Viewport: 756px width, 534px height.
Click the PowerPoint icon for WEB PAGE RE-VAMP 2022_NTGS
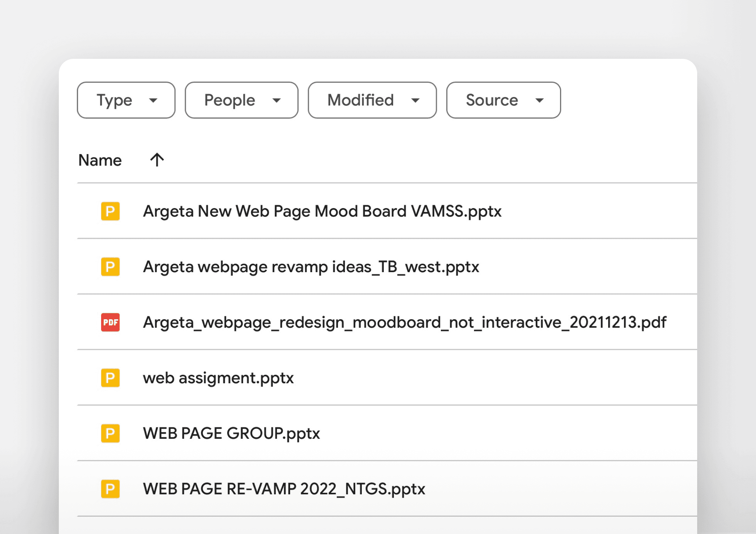click(x=110, y=489)
